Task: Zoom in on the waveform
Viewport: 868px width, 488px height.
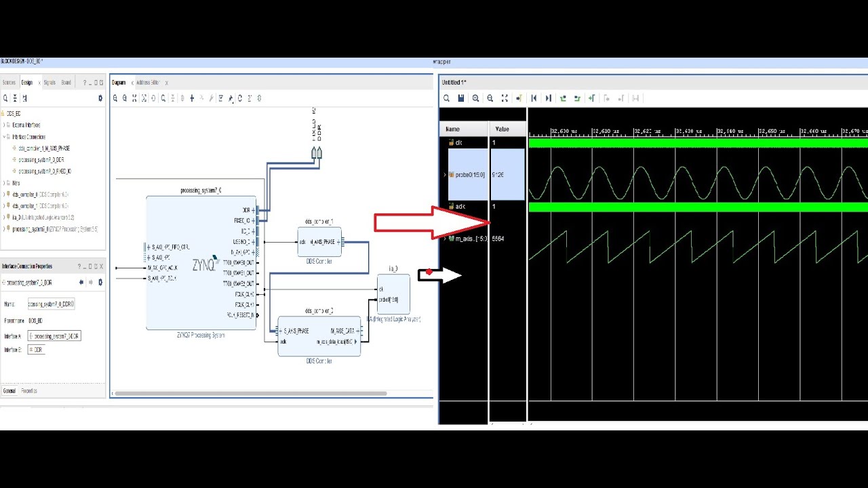Action: tap(475, 98)
